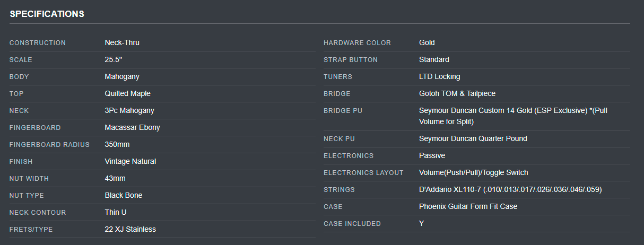Click the Neck-Thru construction value
The height and width of the screenshot is (245, 644).
pyautogui.click(x=122, y=42)
